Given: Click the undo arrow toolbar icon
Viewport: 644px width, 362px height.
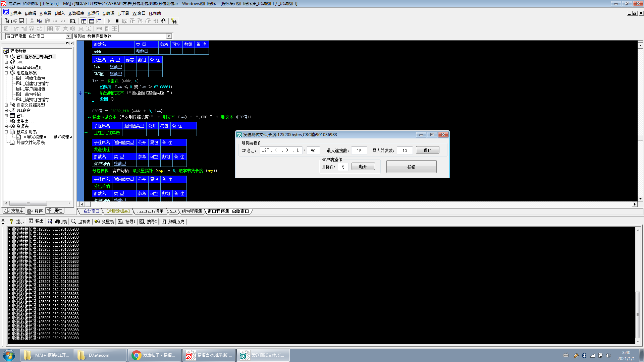Looking at the screenshot, I should click(63, 21).
